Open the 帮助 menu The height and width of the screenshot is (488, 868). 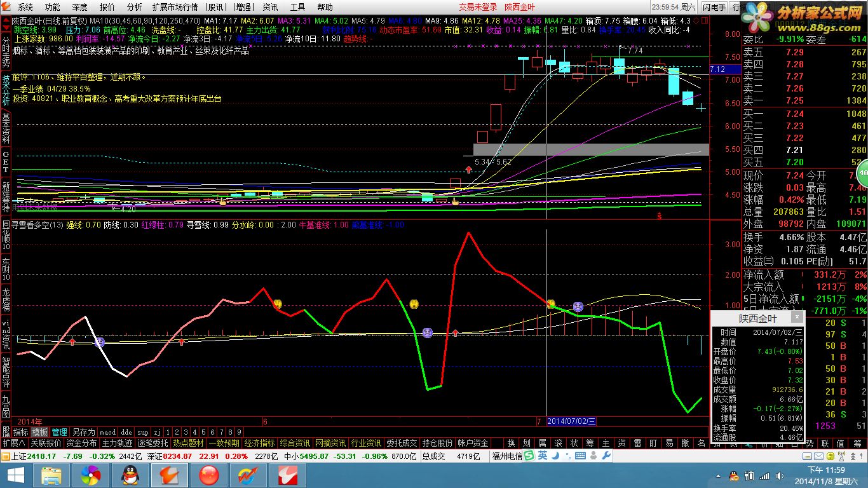[x=325, y=7]
